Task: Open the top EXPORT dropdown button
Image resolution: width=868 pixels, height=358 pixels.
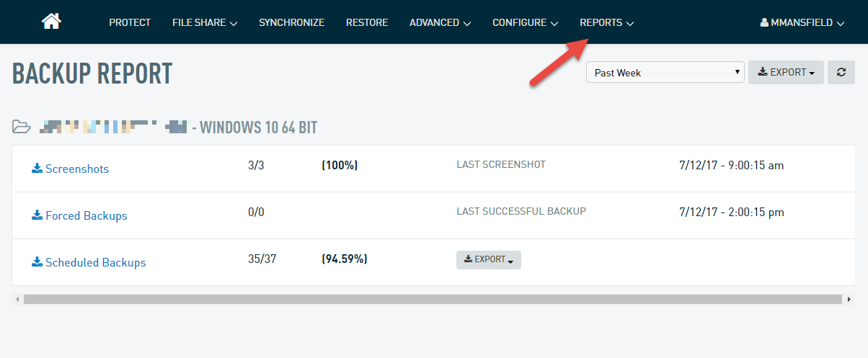Action: click(786, 72)
